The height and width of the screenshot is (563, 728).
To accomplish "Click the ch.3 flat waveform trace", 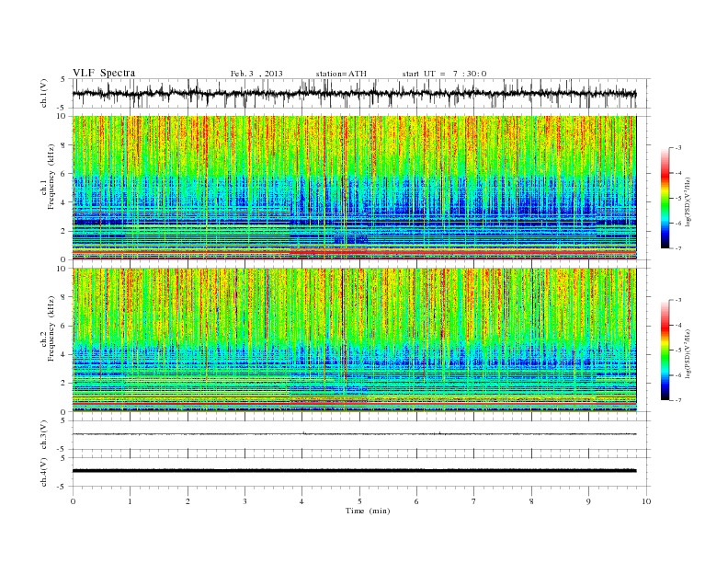I will [x=355, y=434].
